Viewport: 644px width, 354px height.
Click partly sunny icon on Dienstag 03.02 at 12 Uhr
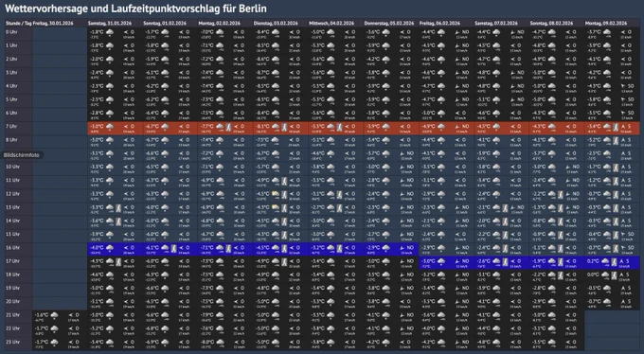point(276,194)
